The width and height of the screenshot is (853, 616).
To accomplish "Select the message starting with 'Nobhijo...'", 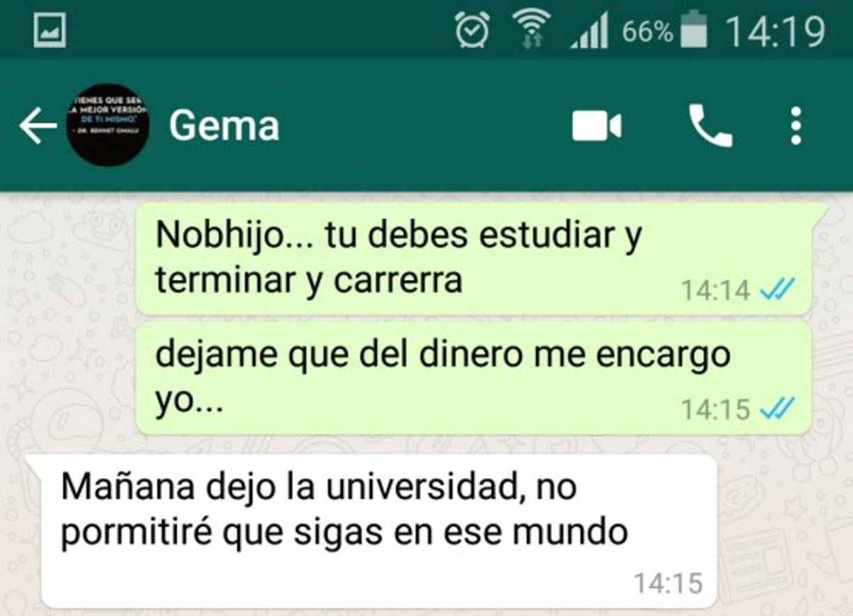I will (473, 259).
